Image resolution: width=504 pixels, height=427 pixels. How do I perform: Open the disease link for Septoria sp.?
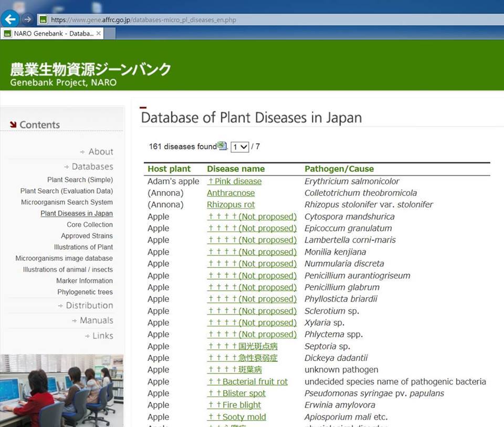coord(243,346)
